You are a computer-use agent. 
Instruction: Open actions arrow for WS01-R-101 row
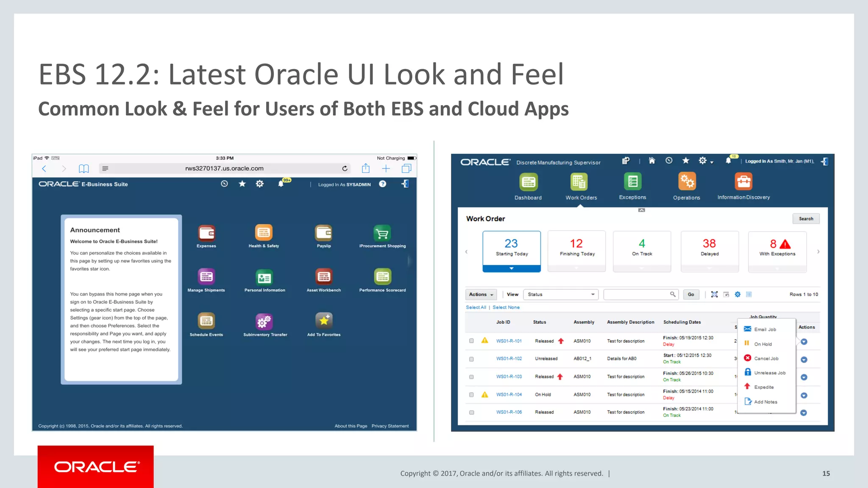(x=804, y=342)
